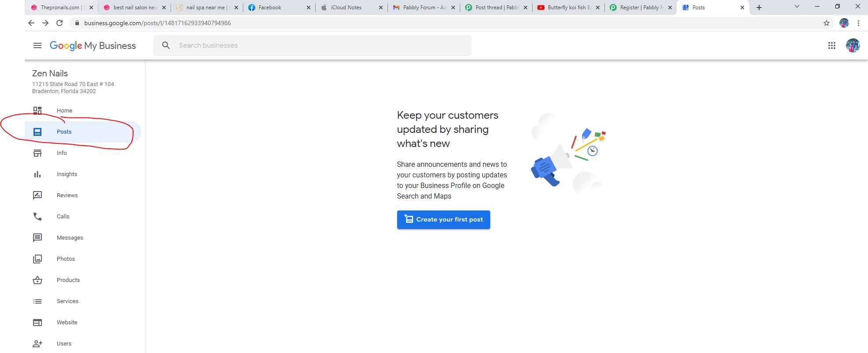This screenshot has height=353, width=868.
Task: Open the Insights section
Action: tap(67, 174)
